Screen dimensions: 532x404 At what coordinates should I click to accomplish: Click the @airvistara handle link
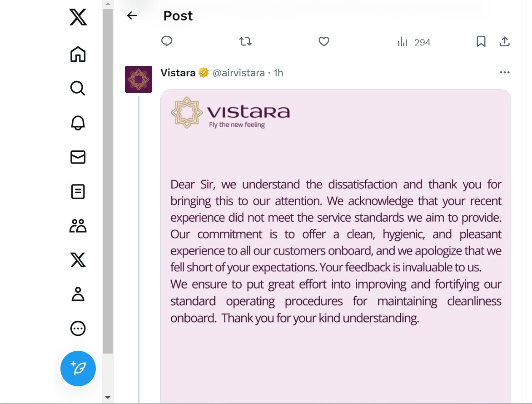point(239,73)
